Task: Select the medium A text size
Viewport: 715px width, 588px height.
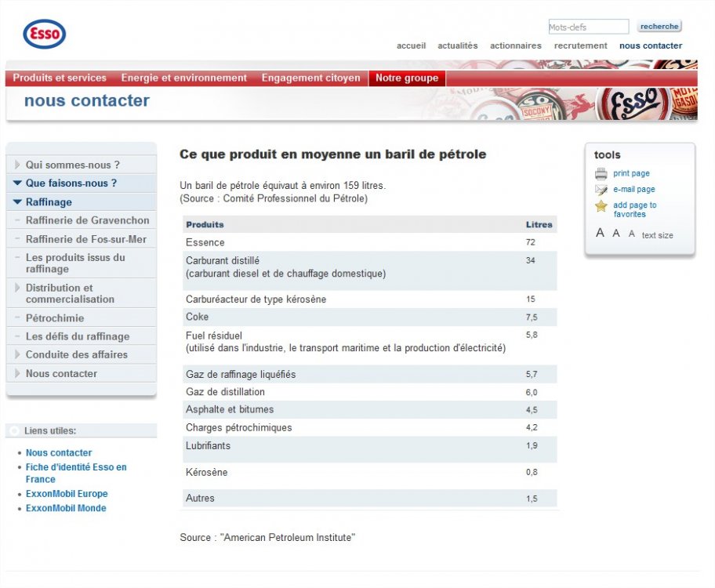Action: (616, 234)
